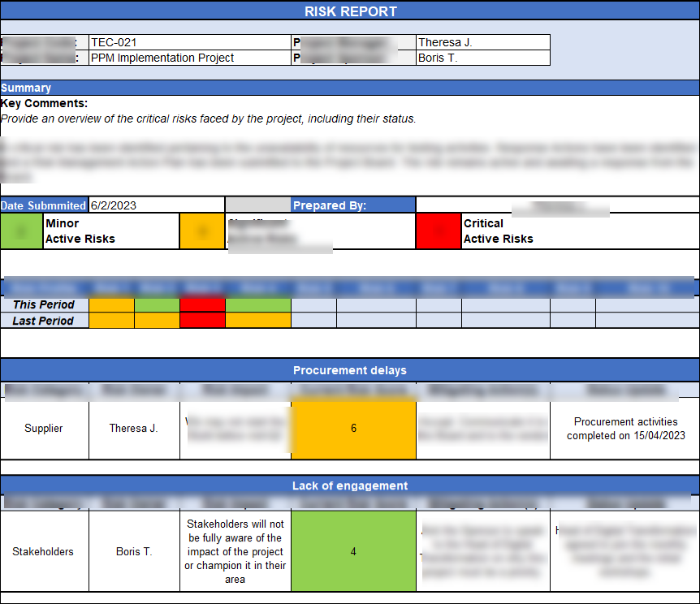Click the status update completed on 15/04/2023
This screenshot has width=700, height=604.
click(625, 429)
